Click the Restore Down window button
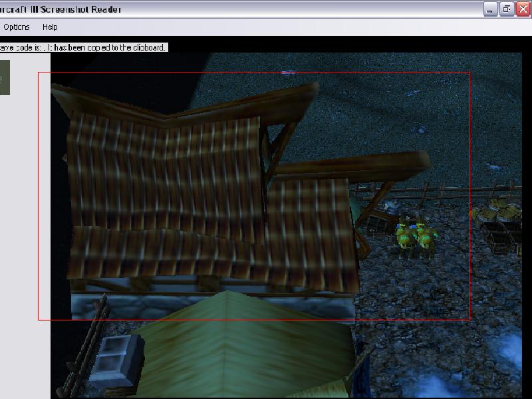Viewport: 532px width, 399px height. pos(507,9)
